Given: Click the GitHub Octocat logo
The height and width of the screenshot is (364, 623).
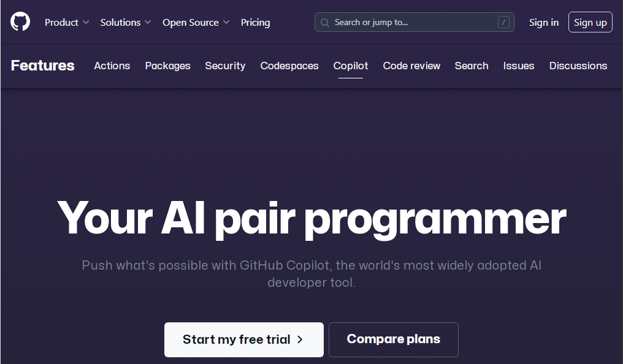Looking at the screenshot, I should click(20, 21).
